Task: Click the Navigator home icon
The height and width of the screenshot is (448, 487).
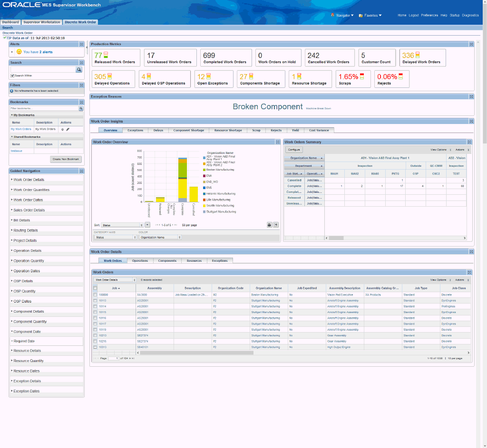Action: coord(332,15)
